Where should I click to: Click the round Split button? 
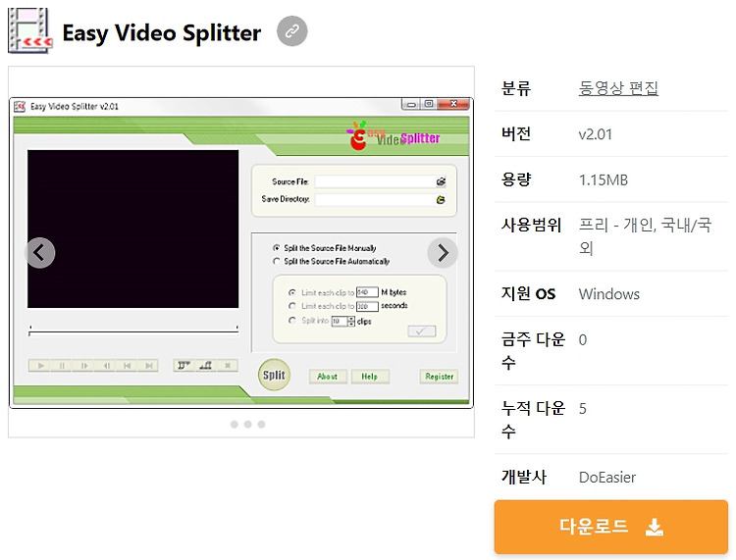[x=274, y=375]
